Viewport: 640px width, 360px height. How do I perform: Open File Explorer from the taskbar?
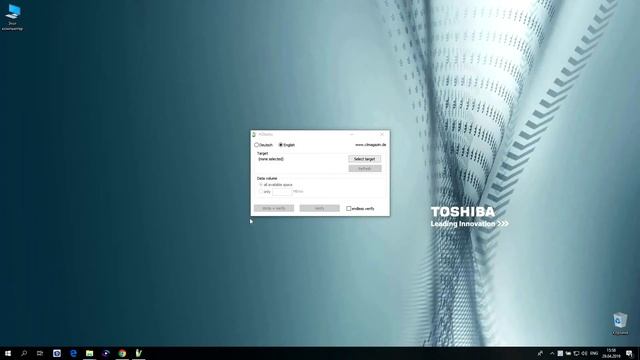89,353
